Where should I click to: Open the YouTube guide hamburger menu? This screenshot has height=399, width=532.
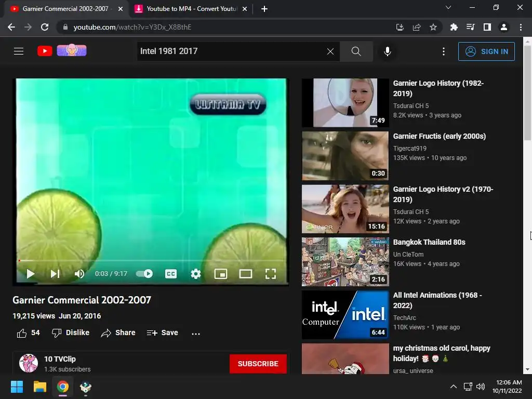coord(19,51)
